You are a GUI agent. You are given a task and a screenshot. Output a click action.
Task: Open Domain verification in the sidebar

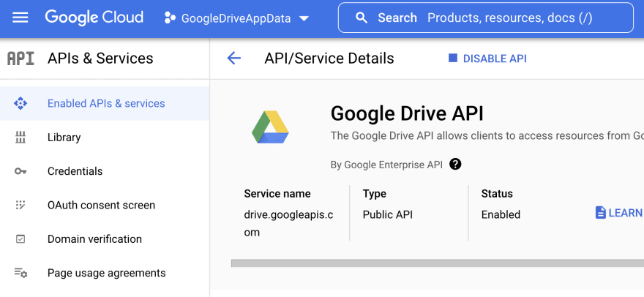pos(105,239)
